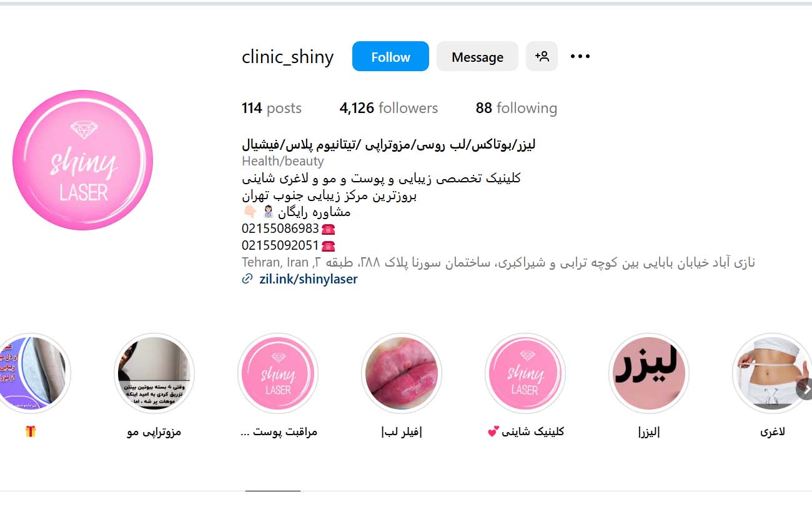Open the لاغری waist highlight
Image resolution: width=812 pixels, height=507 pixels.
[x=773, y=373]
